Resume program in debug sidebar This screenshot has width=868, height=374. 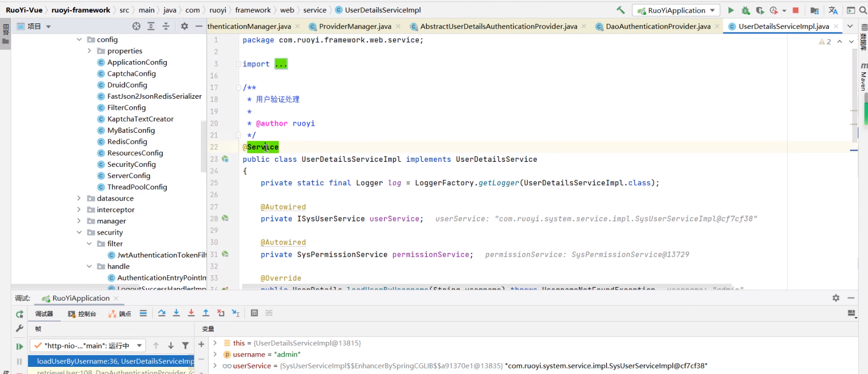tap(19, 347)
